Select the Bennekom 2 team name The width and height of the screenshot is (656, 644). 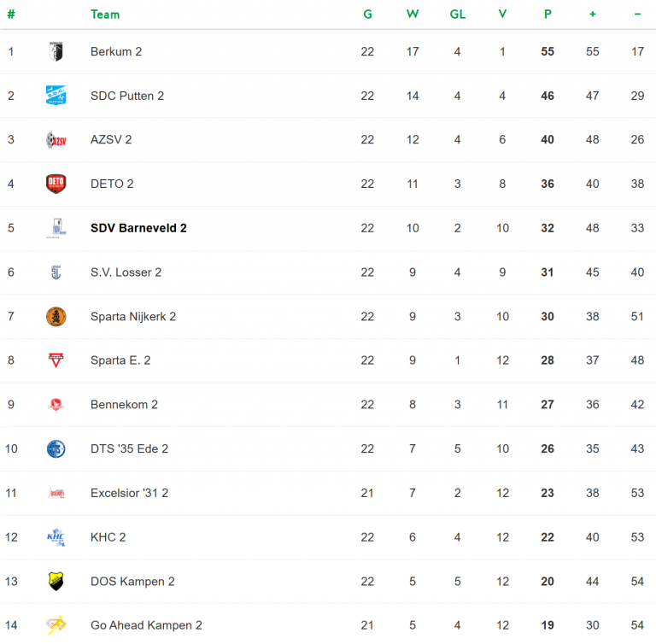[x=124, y=405]
